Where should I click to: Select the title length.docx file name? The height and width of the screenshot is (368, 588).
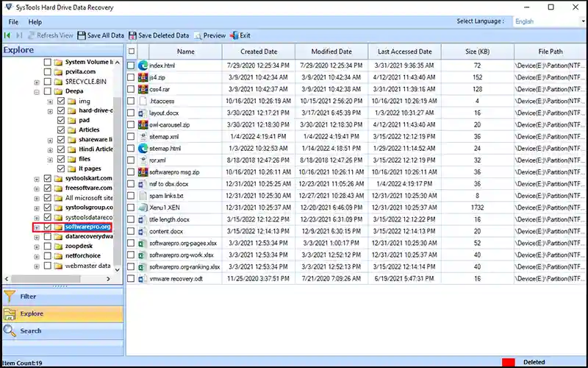tap(170, 219)
